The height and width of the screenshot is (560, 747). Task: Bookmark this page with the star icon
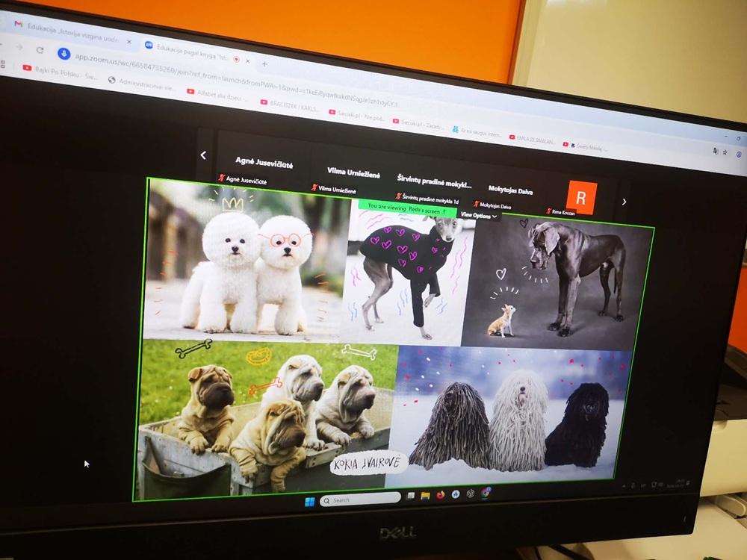(725, 152)
